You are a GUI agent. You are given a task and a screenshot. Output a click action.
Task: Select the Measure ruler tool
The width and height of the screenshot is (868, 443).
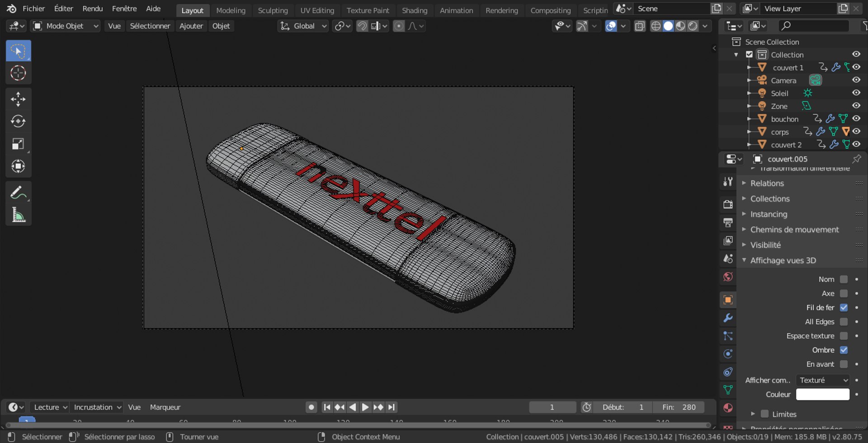[x=18, y=215]
